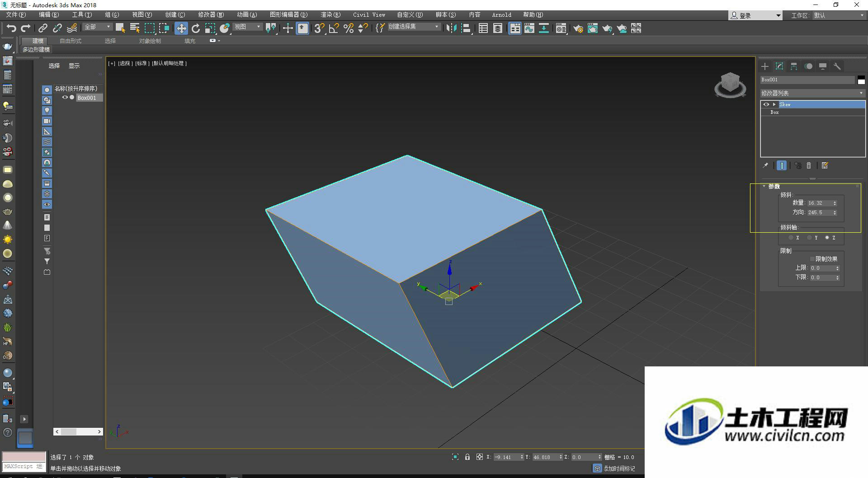
Task: Open the Utilities wrench panel tab
Action: 837,66
